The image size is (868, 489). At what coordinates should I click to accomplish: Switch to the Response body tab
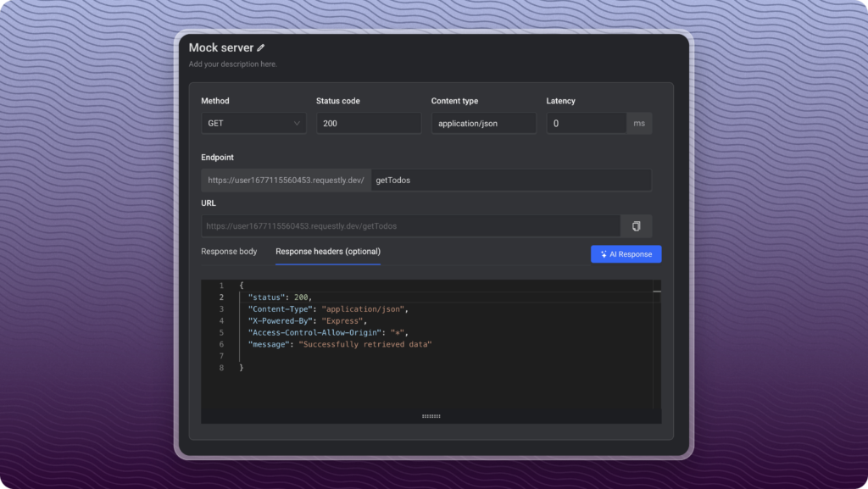[x=229, y=252]
